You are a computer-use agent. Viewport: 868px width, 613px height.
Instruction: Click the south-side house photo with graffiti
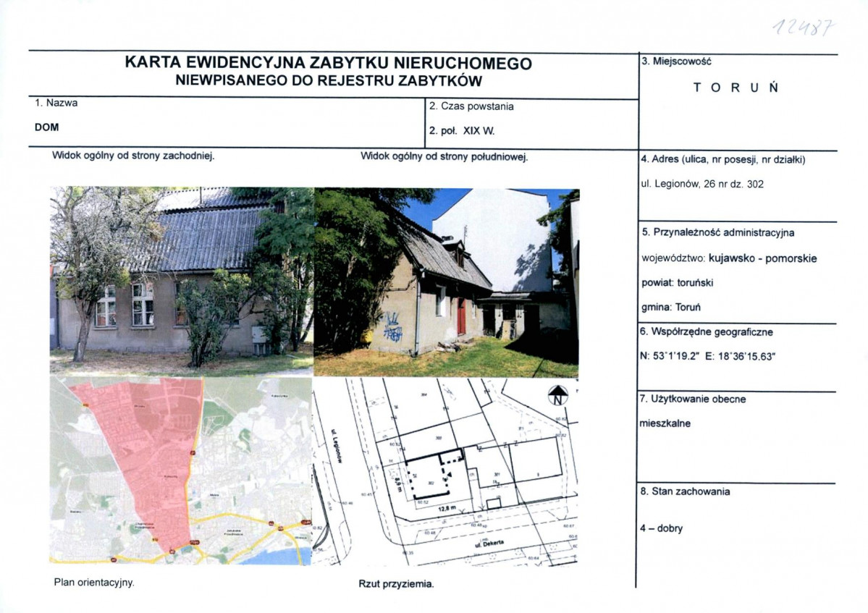click(447, 283)
